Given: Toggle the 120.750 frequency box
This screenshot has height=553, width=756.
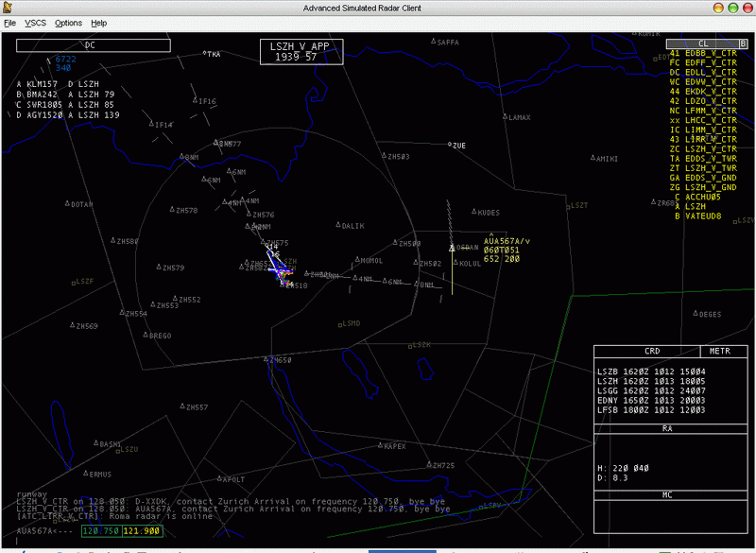Looking at the screenshot, I should click(x=102, y=531).
